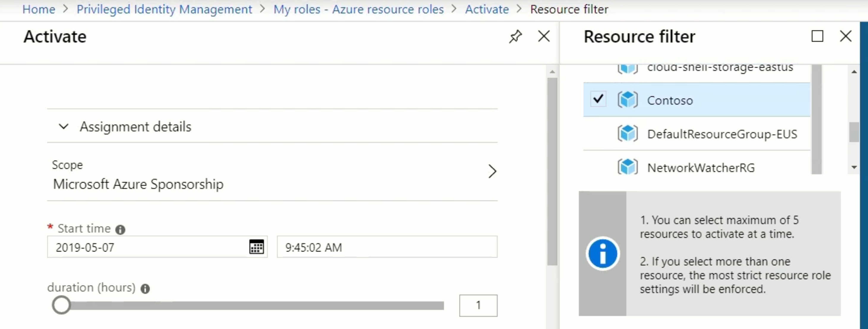Click the duration (hours) info icon
Image resolution: width=868 pixels, height=329 pixels.
pyautogui.click(x=145, y=289)
